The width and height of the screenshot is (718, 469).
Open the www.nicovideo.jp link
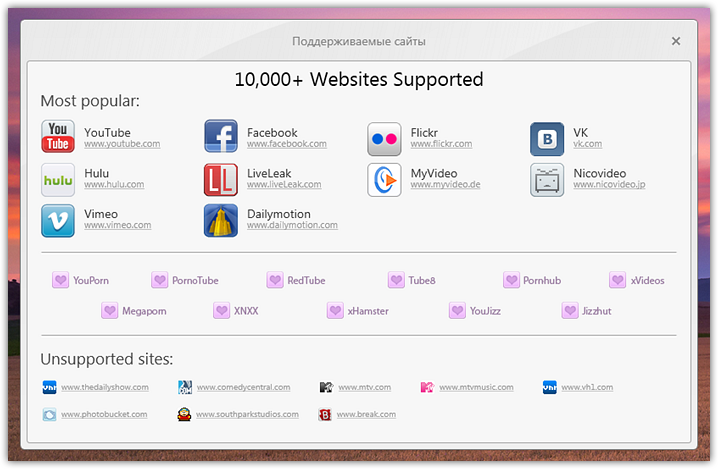coord(609,185)
